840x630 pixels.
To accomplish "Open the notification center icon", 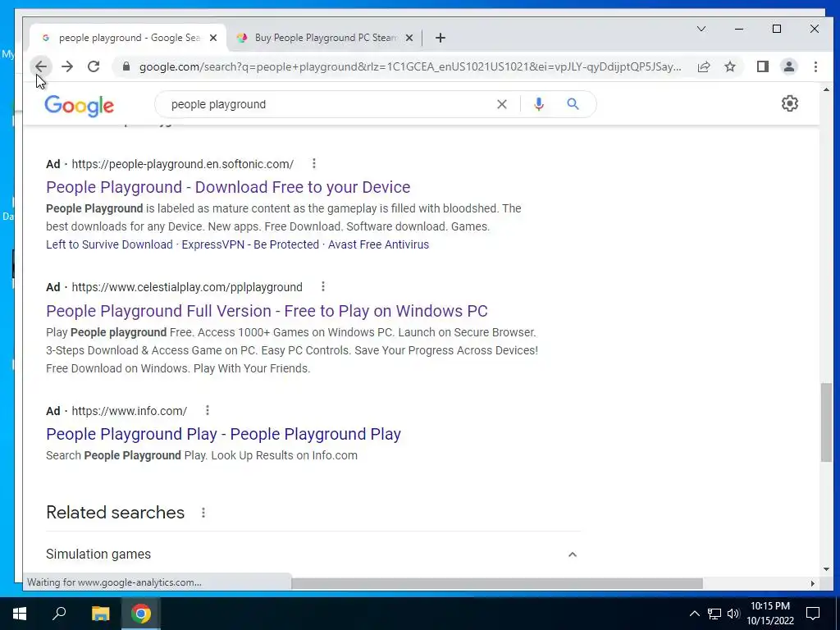I will (x=813, y=614).
